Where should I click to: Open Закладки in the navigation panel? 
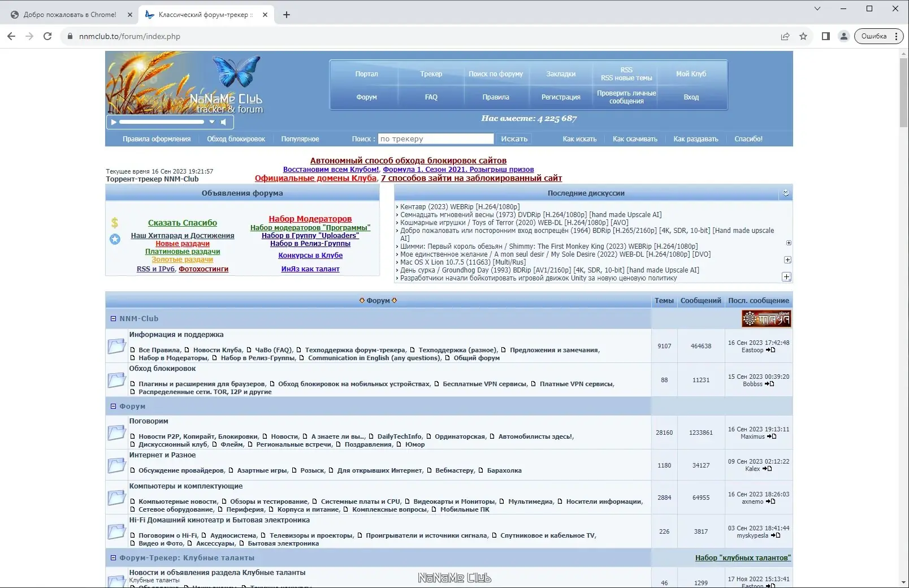tap(561, 74)
